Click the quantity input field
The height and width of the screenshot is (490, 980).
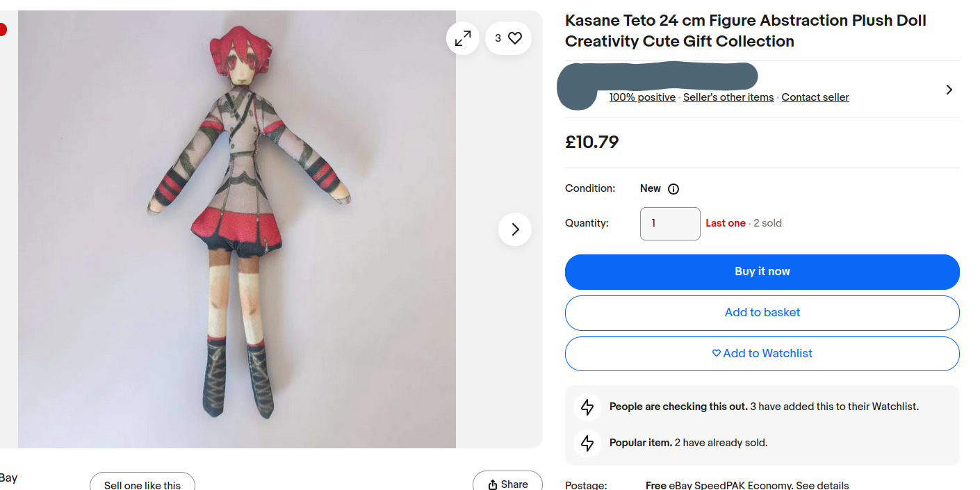coord(669,224)
